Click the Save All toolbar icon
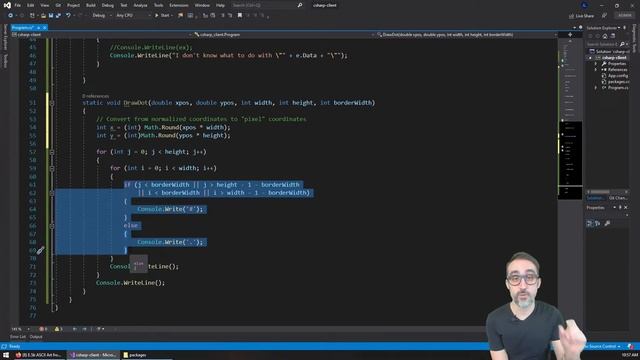 (58, 16)
